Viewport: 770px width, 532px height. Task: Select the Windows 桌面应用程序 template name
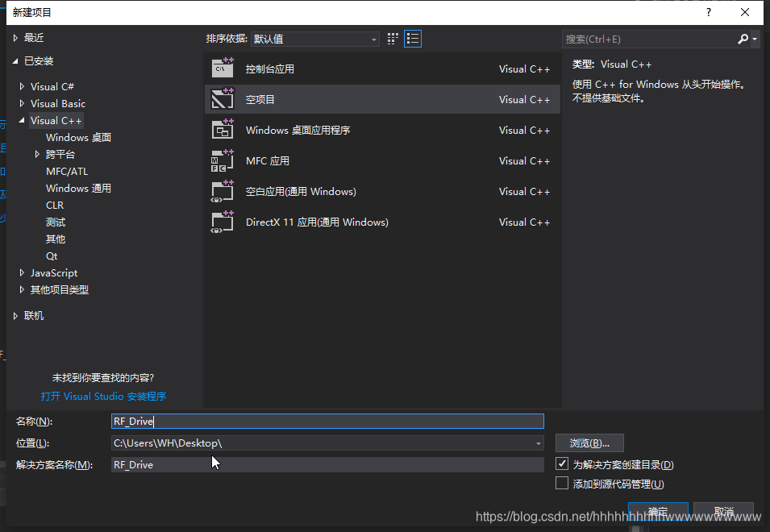(x=298, y=130)
